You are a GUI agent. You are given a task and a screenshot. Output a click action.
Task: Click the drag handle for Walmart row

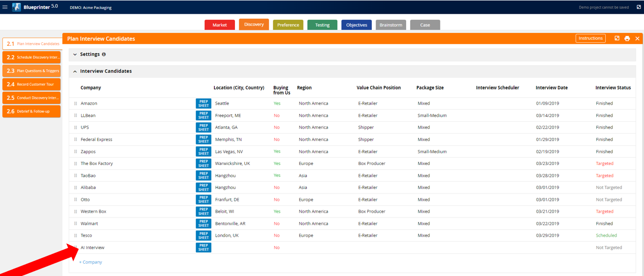coord(76,223)
